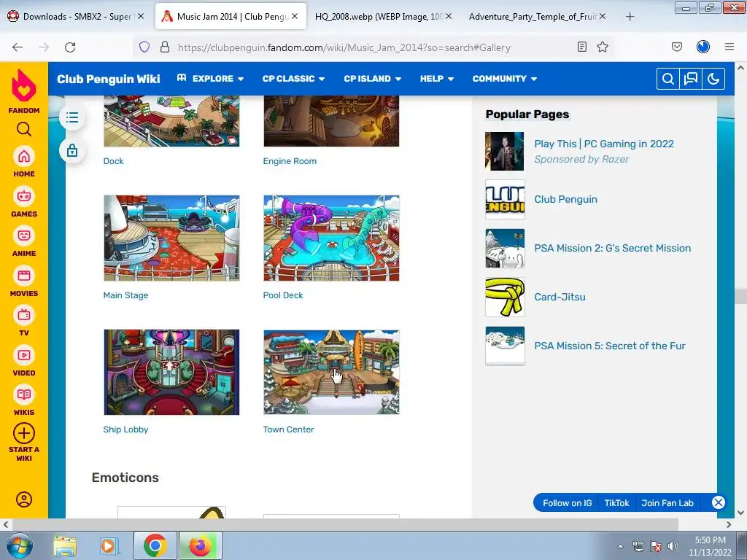Open the Ship Lobby caption link
Screen dimensions: 747x560
click(x=125, y=429)
